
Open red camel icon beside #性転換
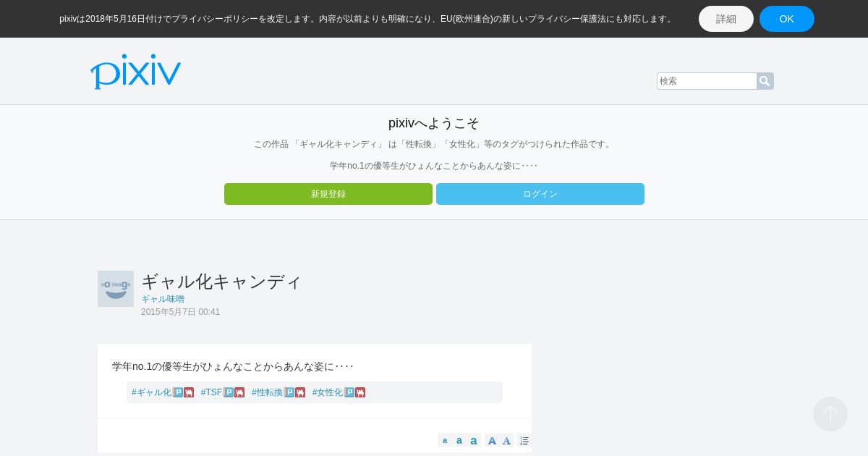pyautogui.click(x=300, y=392)
